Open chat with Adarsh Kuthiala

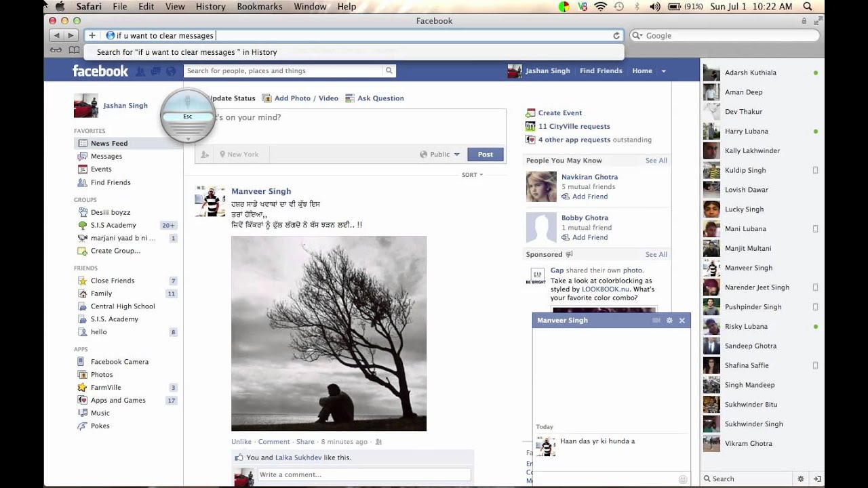(761, 73)
